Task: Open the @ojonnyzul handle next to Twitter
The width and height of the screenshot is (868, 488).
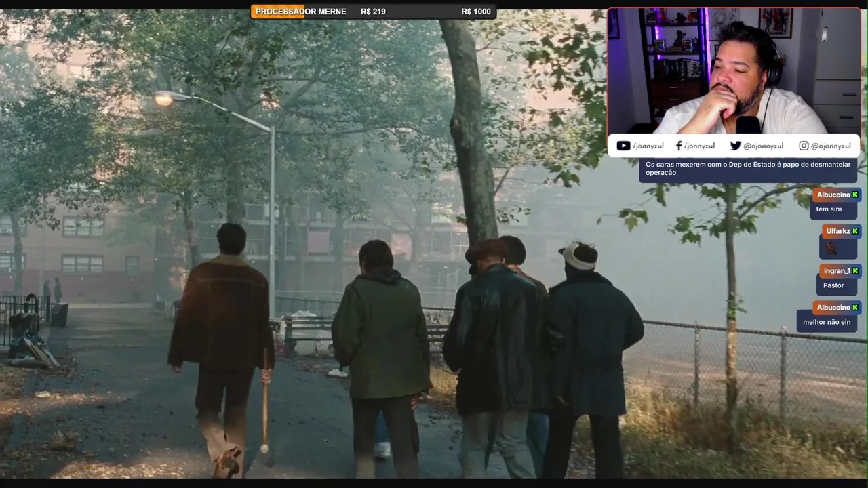Action: pos(763,146)
